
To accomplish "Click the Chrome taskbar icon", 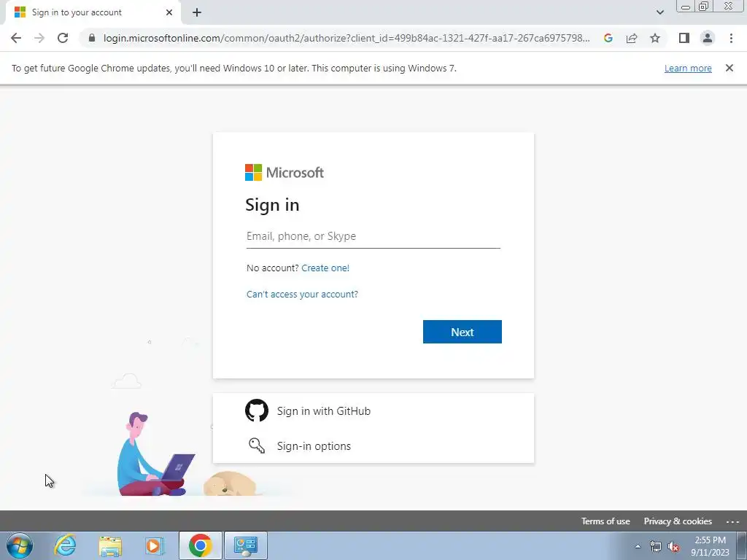I will pos(200,545).
